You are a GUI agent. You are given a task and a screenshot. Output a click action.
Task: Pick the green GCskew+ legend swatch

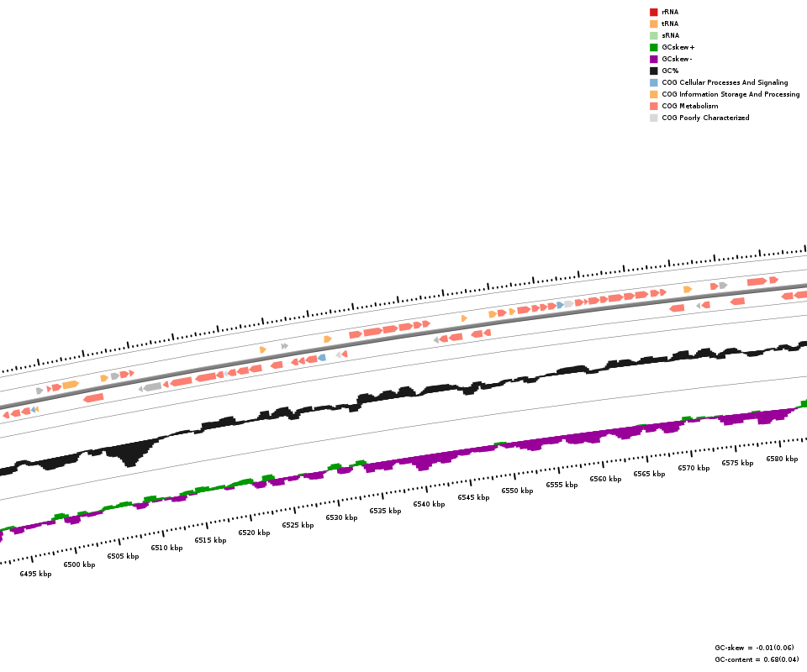tap(653, 47)
